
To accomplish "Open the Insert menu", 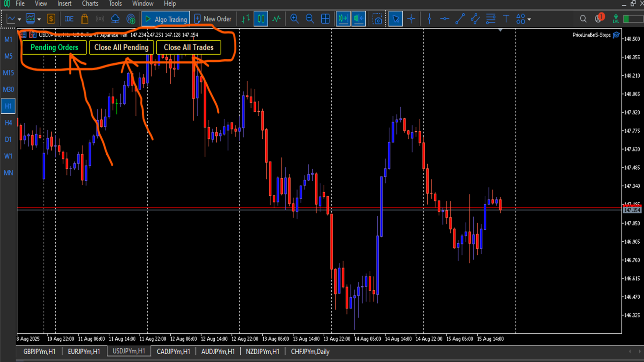I will [64, 4].
